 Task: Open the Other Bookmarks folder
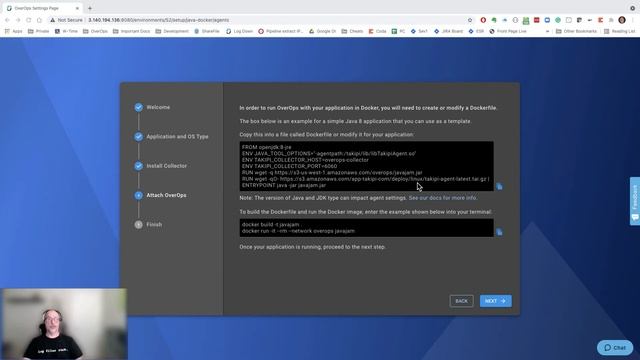coord(576,31)
